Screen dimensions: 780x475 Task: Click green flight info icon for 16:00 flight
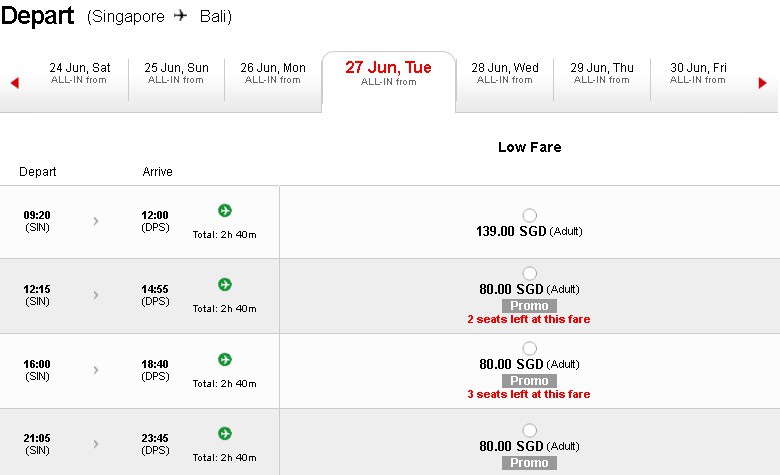pos(225,359)
